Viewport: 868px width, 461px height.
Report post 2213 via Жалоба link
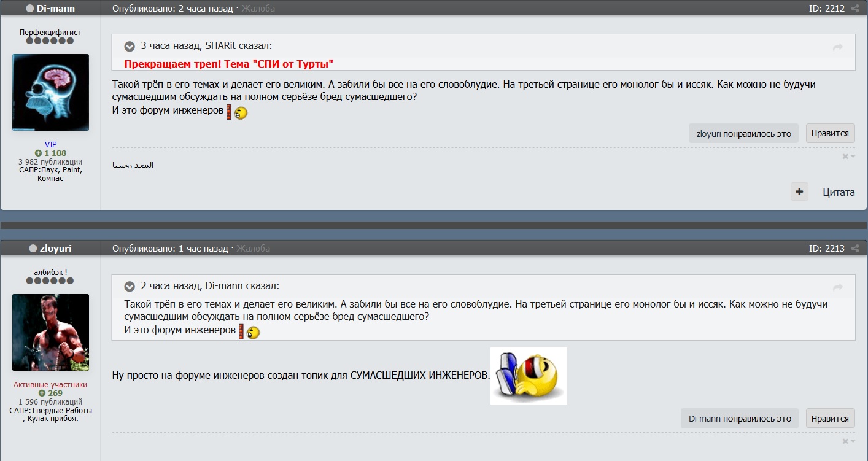point(254,249)
